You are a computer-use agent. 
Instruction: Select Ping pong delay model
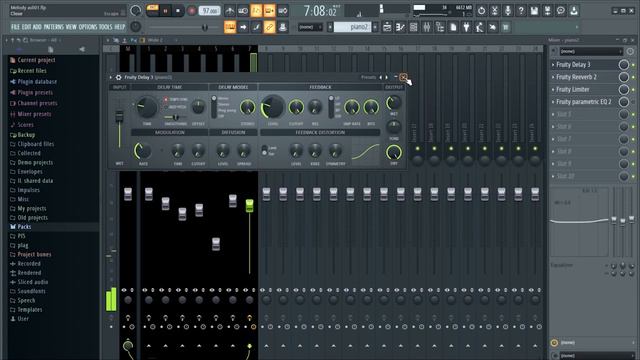[227, 111]
